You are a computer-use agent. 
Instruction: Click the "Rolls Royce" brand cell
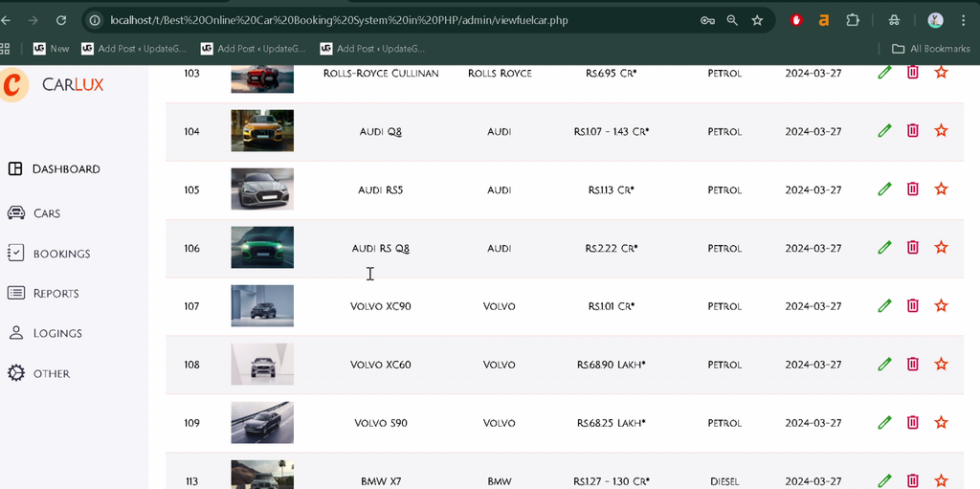pos(500,73)
